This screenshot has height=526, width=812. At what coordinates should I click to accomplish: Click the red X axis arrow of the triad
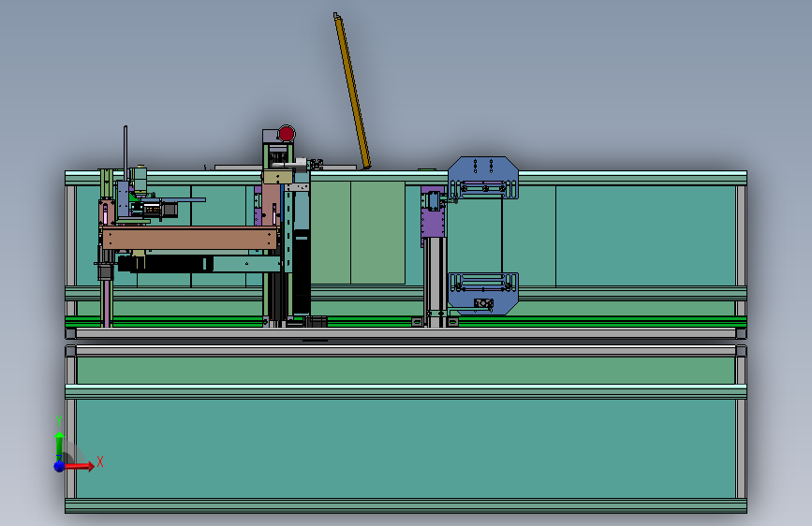(81, 466)
